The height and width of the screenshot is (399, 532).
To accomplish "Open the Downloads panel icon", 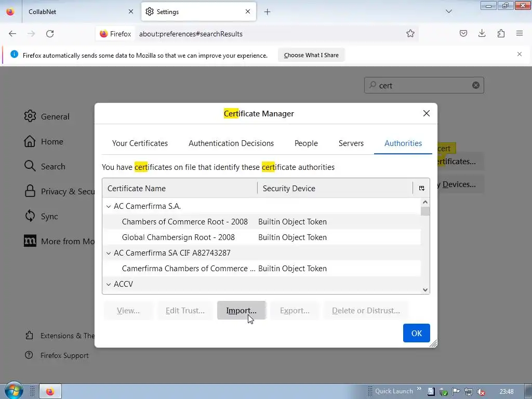I will point(482,33).
